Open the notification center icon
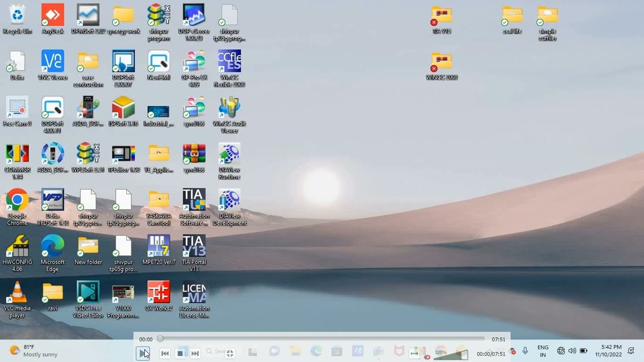This screenshot has width=644, height=362. pos(631,351)
